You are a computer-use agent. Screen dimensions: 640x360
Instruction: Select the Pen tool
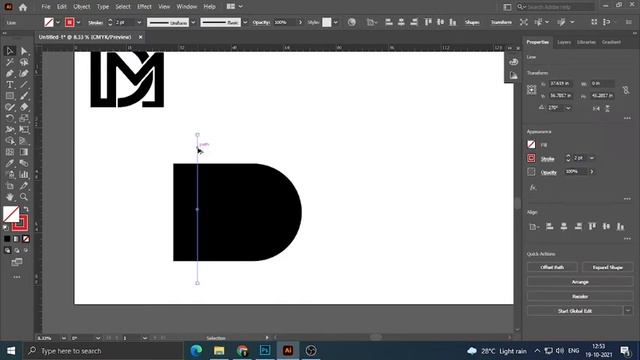click(x=10, y=73)
